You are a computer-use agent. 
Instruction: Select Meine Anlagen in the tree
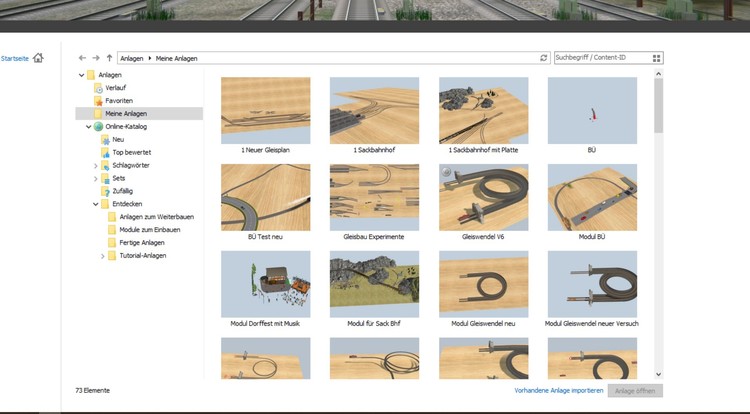pyautogui.click(x=126, y=114)
